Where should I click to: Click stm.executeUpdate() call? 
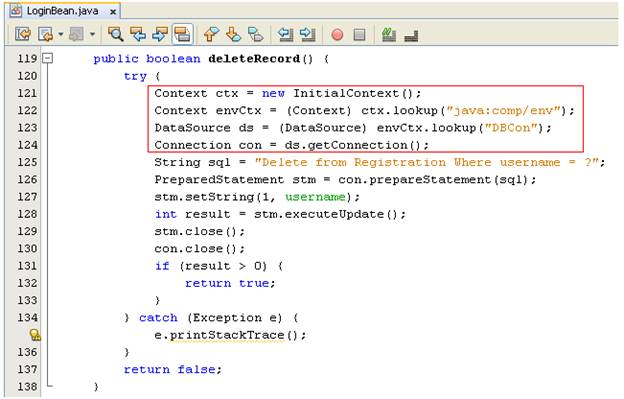point(326,214)
